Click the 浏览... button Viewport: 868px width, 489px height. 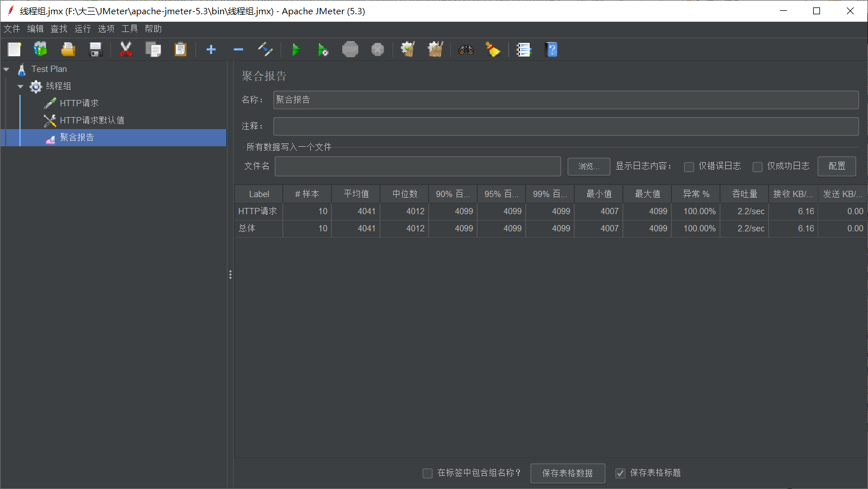pos(589,166)
